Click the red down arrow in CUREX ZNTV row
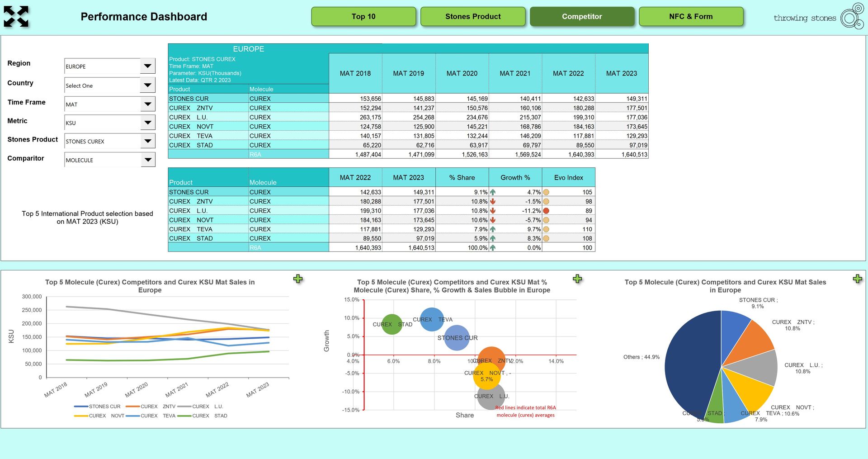 pos(493,201)
